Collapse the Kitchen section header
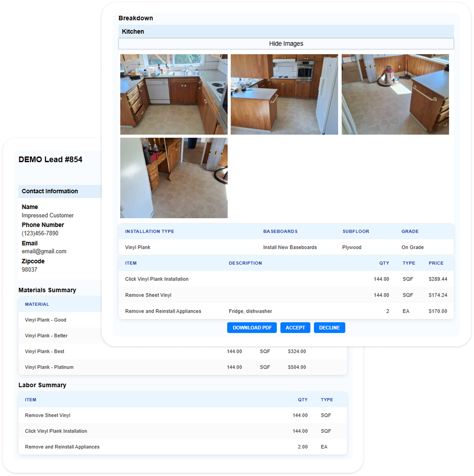Viewport: 474px width, 476px height. click(x=133, y=31)
